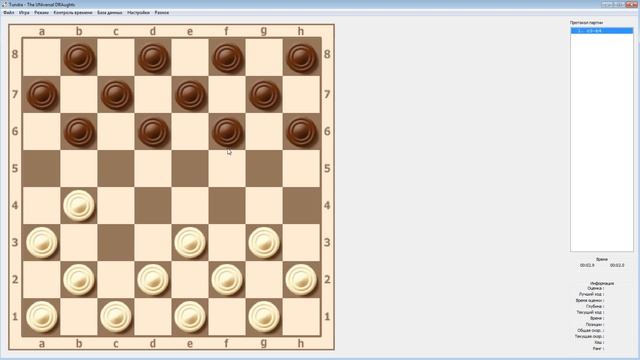Pick the dark checker on g7

click(x=264, y=95)
